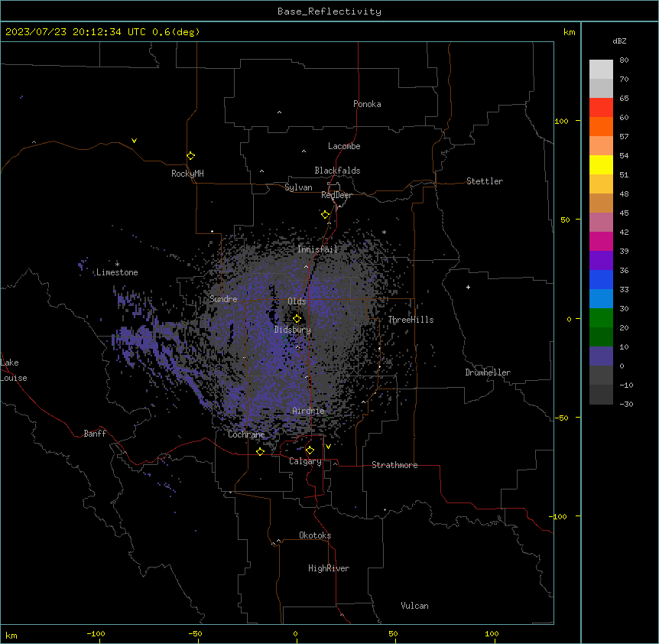Select the yellow 54 dBZ legend swatch

(601, 164)
